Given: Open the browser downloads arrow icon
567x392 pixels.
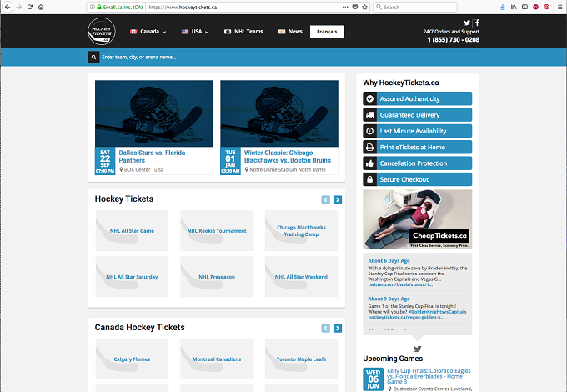Looking at the screenshot, I should (503, 7).
